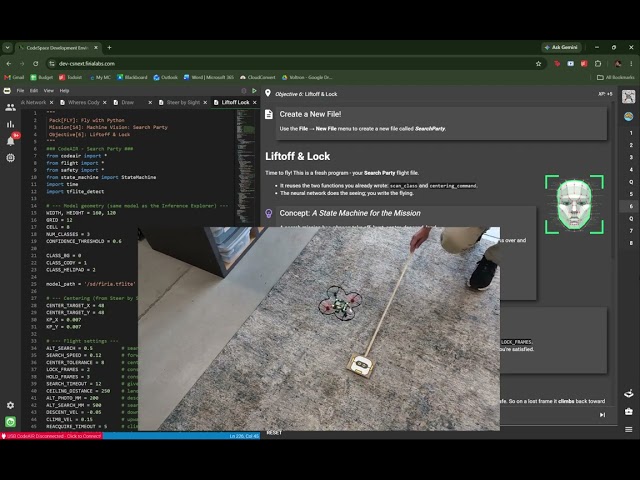Open the Chrome profile avatar
The image size is (640, 480).
[618, 64]
